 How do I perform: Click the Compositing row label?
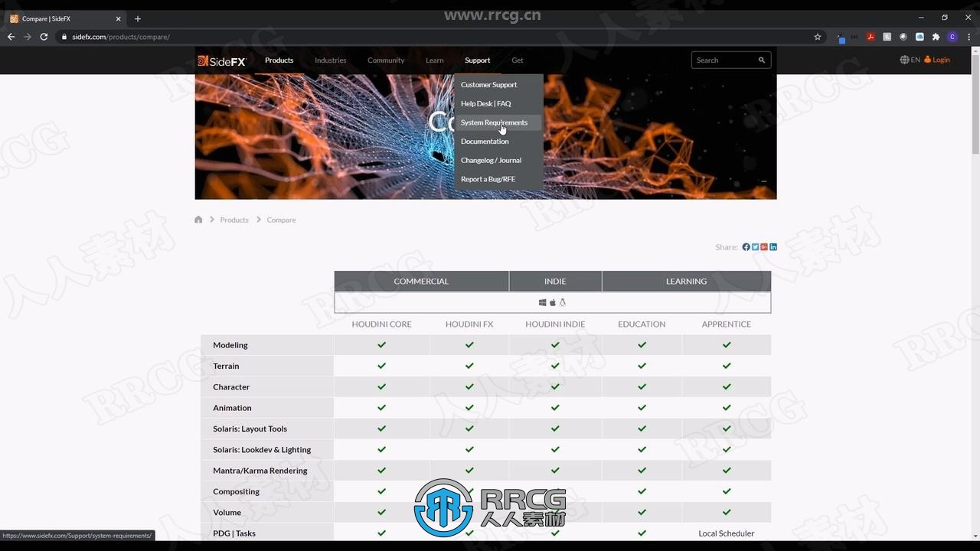(x=236, y=491)
